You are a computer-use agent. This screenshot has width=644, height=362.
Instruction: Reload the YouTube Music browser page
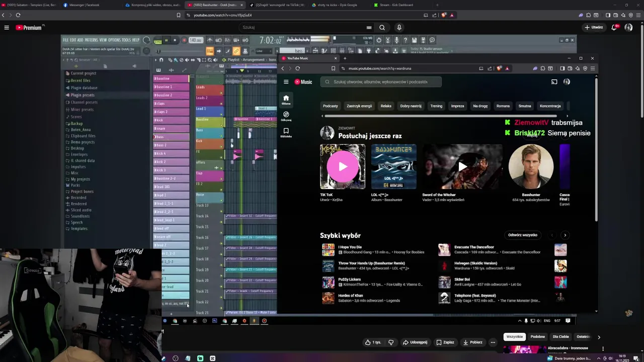click(x=297, y=68)
